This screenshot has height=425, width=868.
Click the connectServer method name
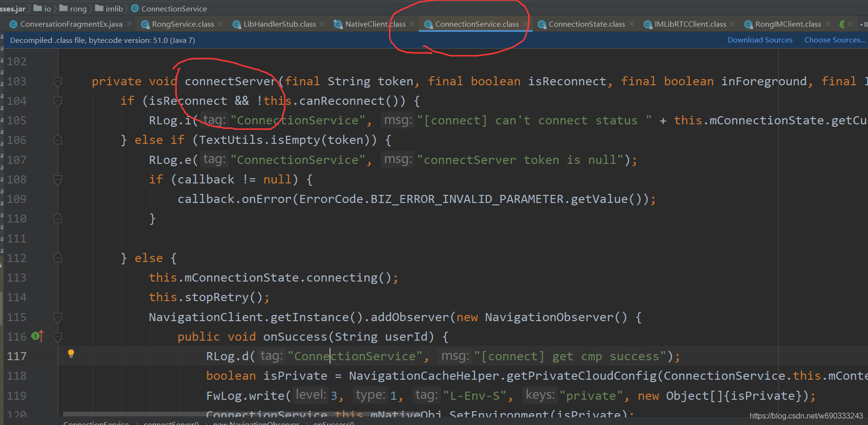(231, 81)
